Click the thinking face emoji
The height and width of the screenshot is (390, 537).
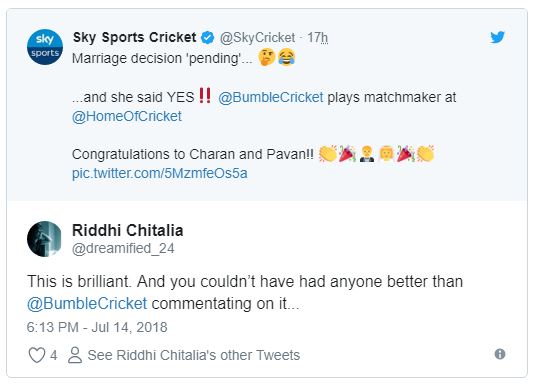pyautogui.click(x=267, y=57)
